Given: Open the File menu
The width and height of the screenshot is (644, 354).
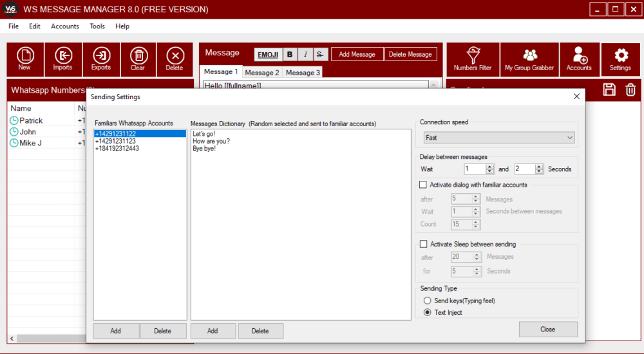Looking at the screenshot, I should tap(14, 26).
